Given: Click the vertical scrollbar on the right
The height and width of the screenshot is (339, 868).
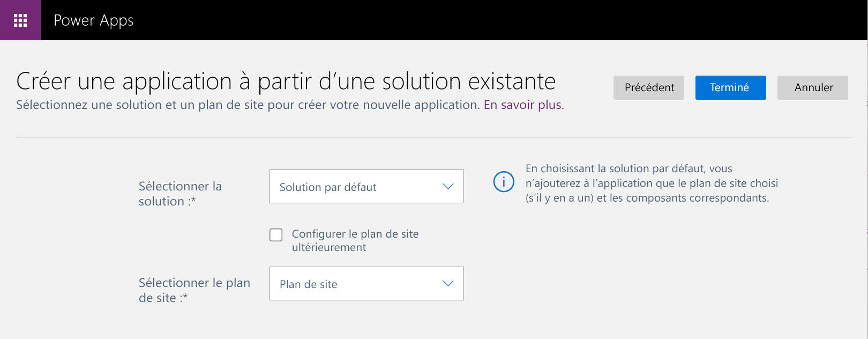Looking at the screenshot, I should click(x=864, y=161).
